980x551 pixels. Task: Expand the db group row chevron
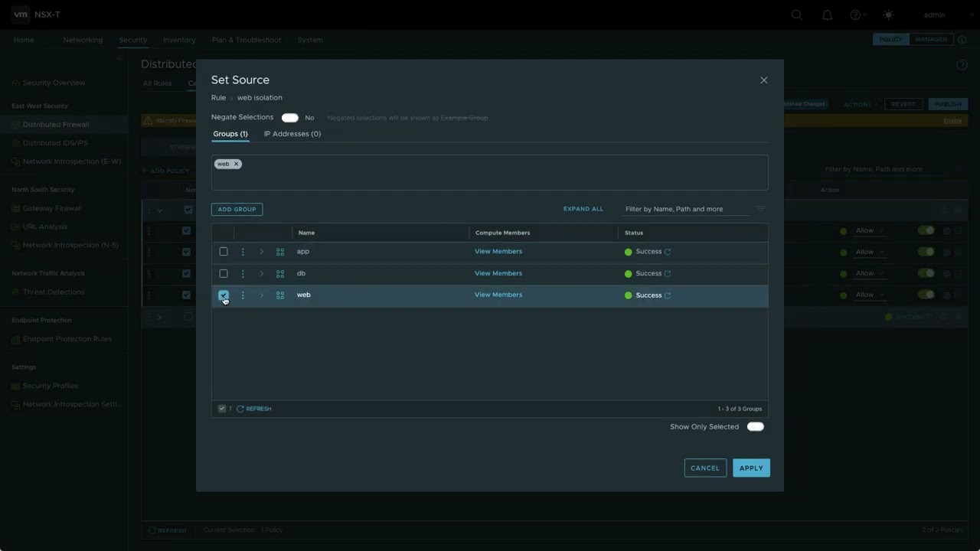261,273
